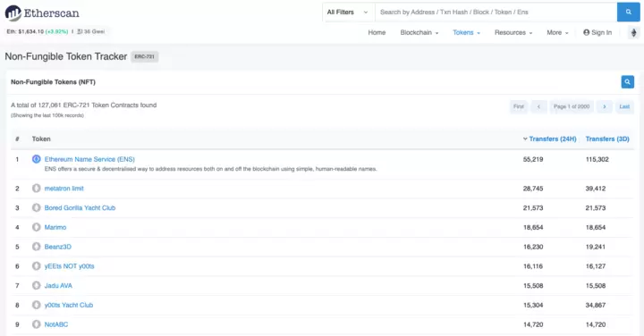Click the Jadu AVA token icon

[x=36, y=286]
